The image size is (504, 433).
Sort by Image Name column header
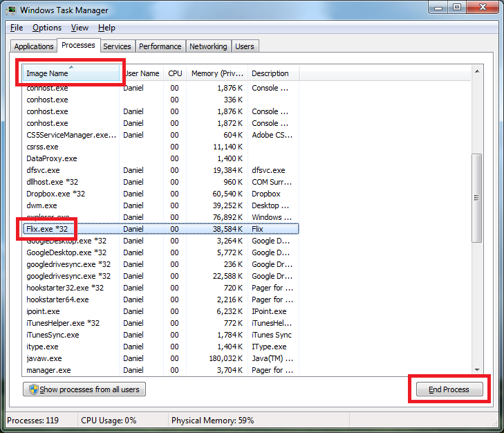click(69, 73)
